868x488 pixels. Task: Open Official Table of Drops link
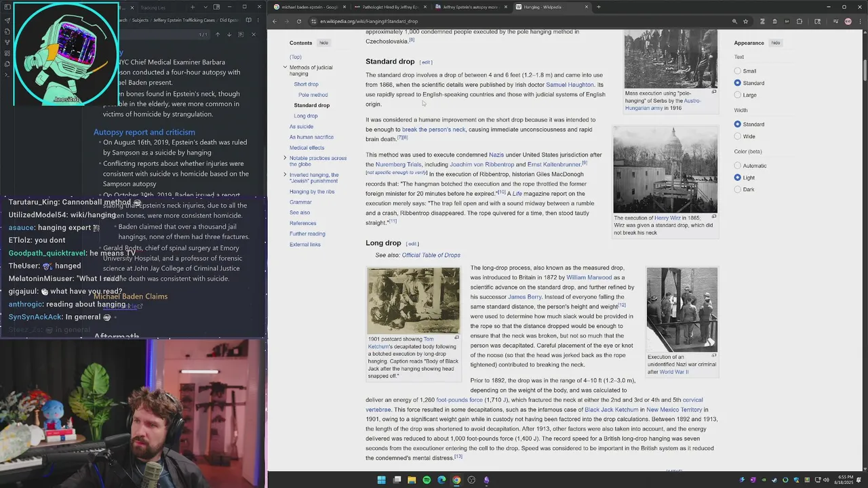tap(431, 256)
